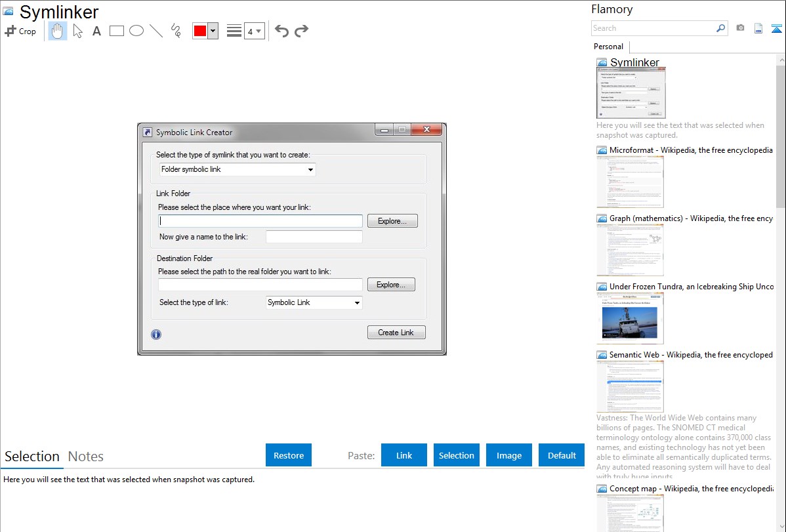This screenshot has height=532, width=786.
Task: Click the Paste Default button
Action: 562,455
